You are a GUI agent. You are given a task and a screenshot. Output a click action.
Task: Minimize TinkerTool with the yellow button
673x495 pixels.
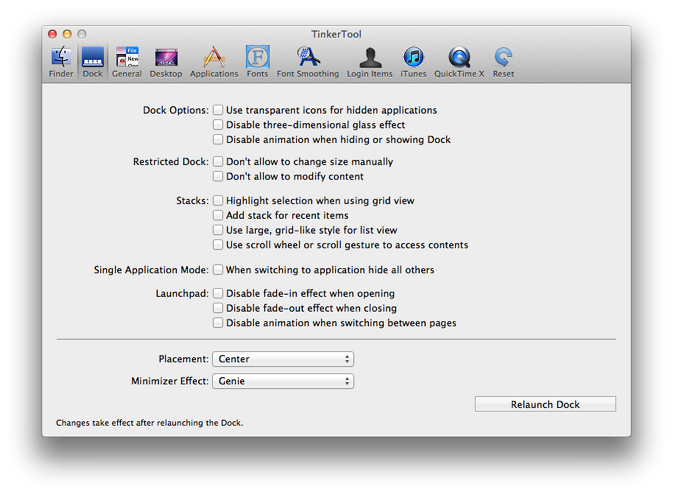(x=67, y=34)
